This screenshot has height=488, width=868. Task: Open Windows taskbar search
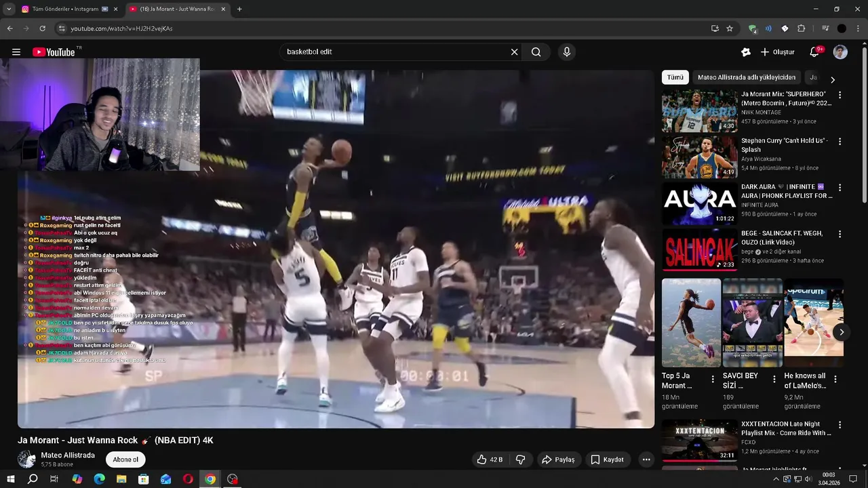pyautogui.click(x=33, y=479)
